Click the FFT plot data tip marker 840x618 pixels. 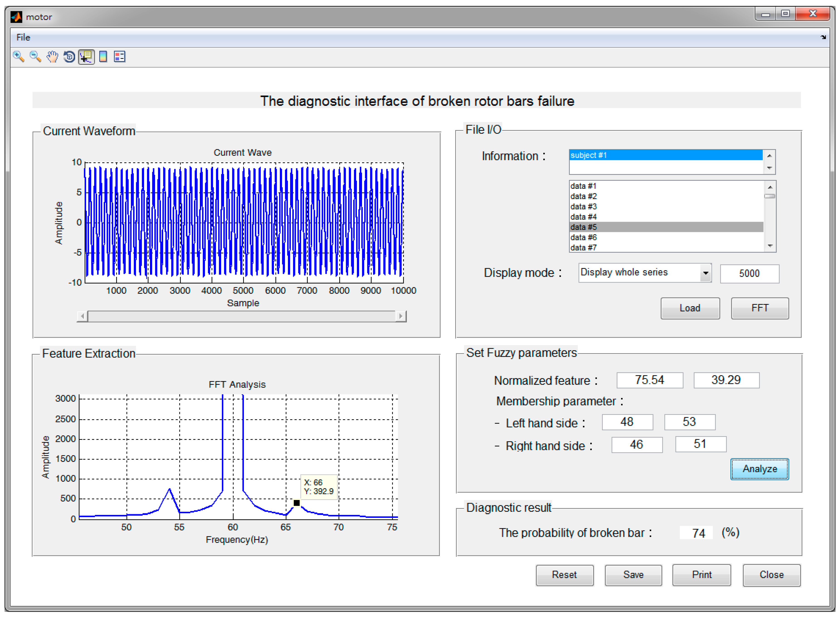coord(296,503)
